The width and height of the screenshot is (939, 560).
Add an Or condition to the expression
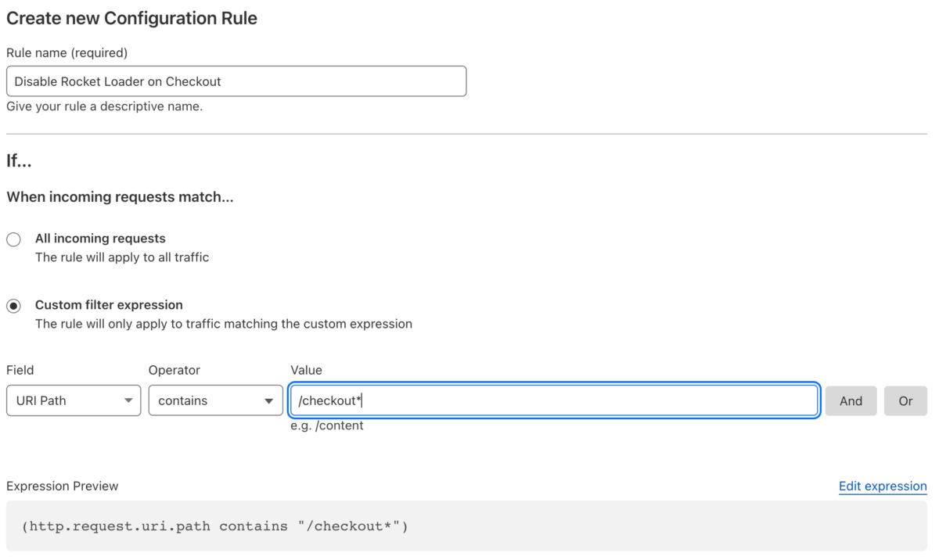[x=905, y=400]
